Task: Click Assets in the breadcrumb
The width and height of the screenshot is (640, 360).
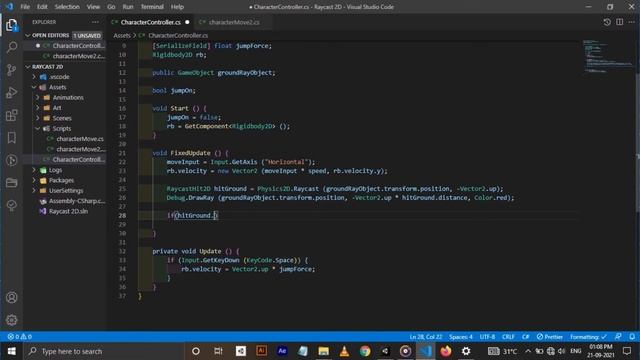Action: [x=122, y=36]
